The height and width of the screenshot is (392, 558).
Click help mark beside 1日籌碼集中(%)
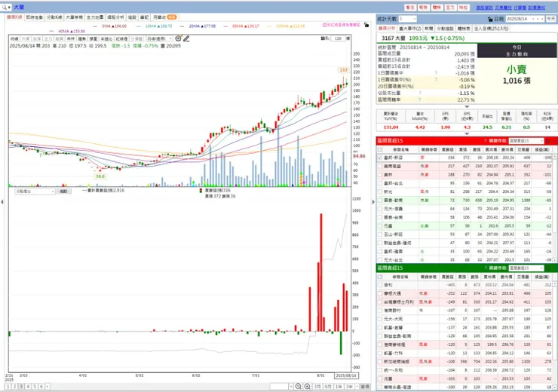(436, 80)
